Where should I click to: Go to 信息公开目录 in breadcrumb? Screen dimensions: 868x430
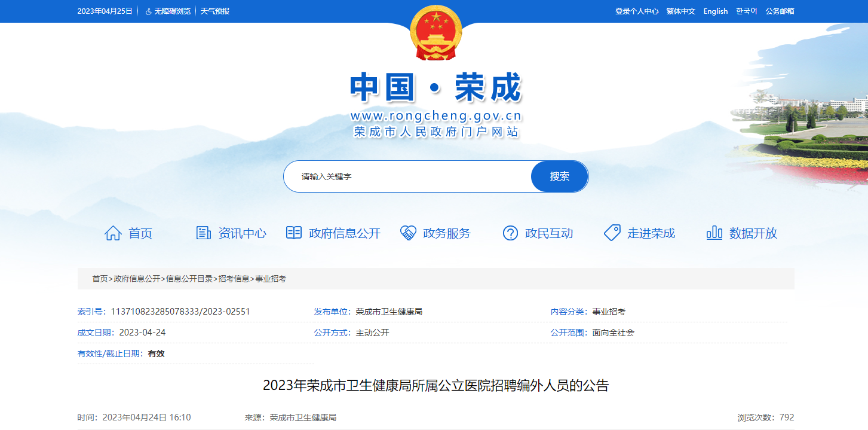point(189,279)
